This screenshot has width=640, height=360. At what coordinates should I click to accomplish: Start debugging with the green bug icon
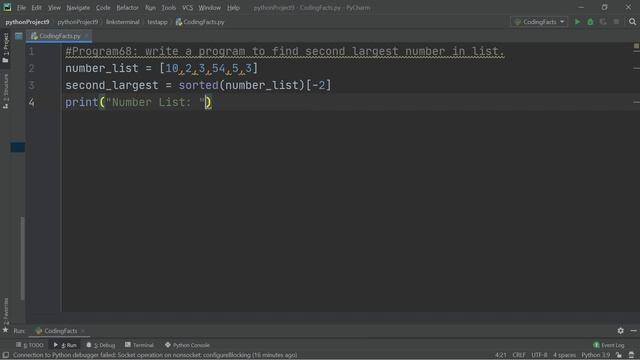590,22
